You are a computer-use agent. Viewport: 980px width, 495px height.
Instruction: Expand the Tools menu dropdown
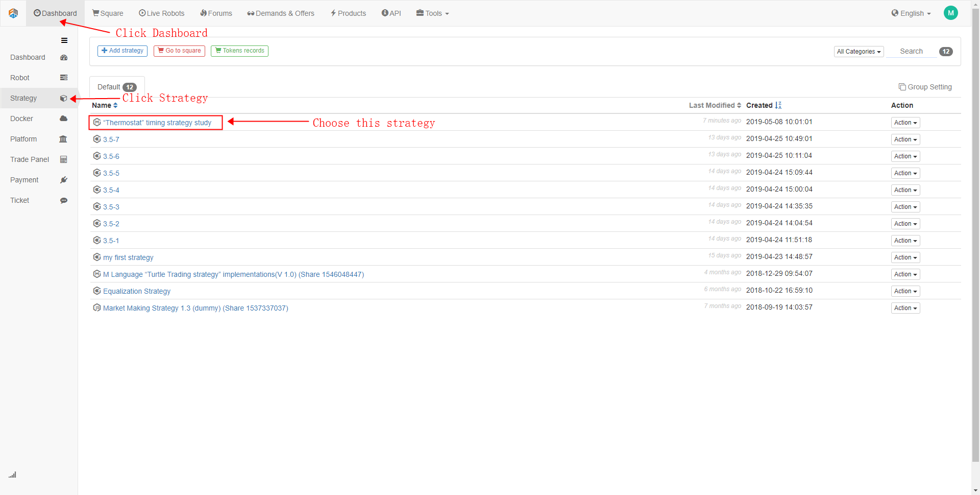pyautogui.click(x=432, y=13)
